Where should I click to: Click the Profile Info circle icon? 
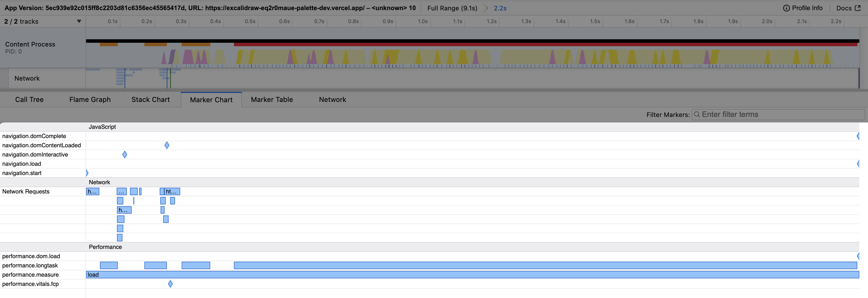tap(786, 8)
